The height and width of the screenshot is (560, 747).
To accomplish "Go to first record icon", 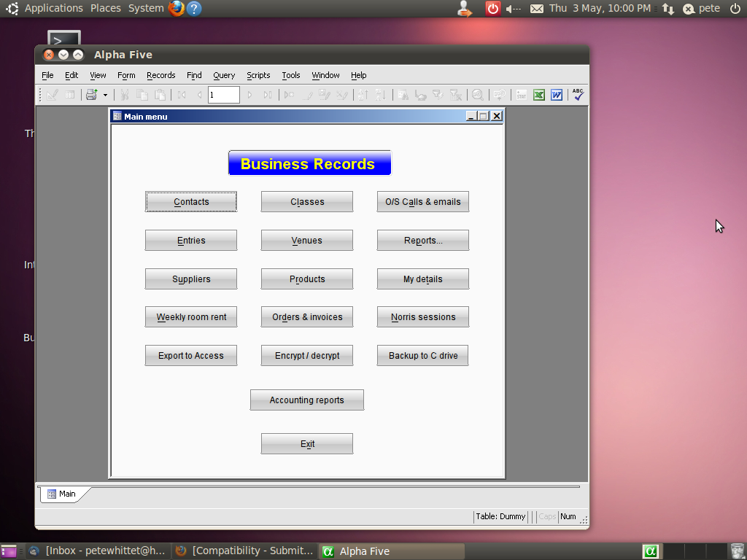I will click(182, 95).
